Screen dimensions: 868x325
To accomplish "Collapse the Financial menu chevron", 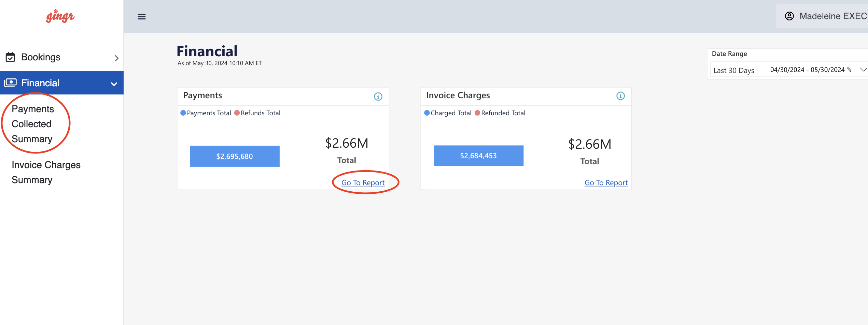I will pyautogui.click(x=114, y=84).
